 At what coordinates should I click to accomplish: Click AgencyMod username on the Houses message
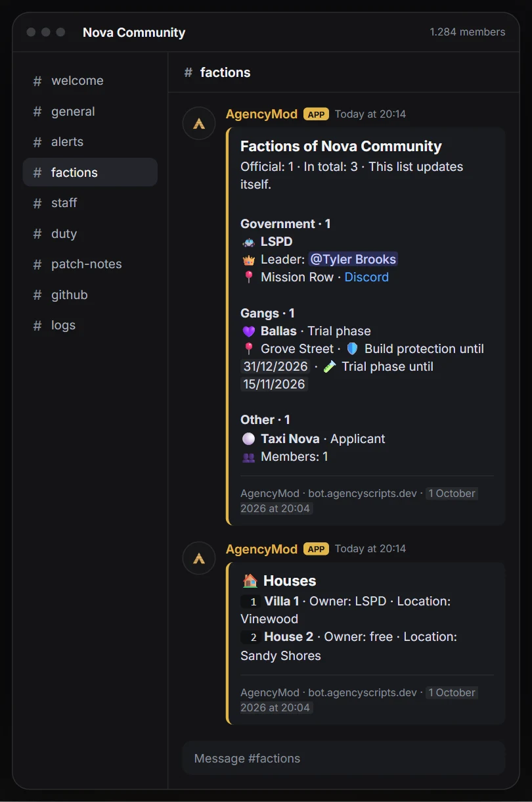click(261, 549)
